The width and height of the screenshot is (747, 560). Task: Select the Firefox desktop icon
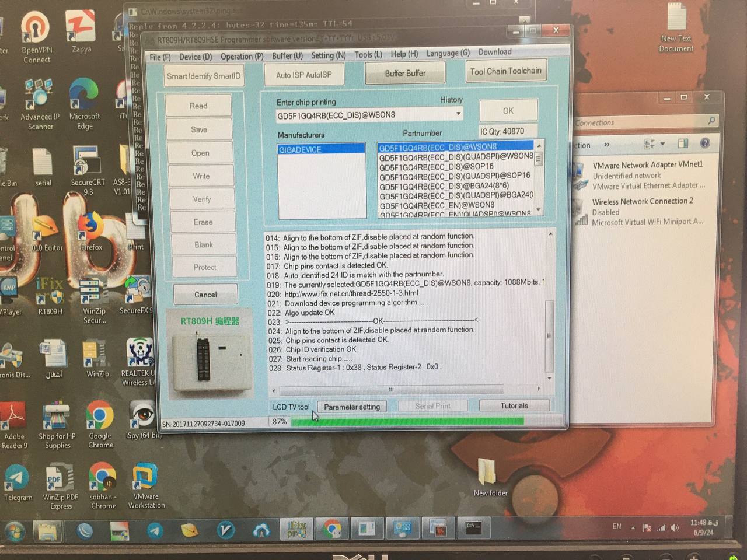click(x=91, y=232)
